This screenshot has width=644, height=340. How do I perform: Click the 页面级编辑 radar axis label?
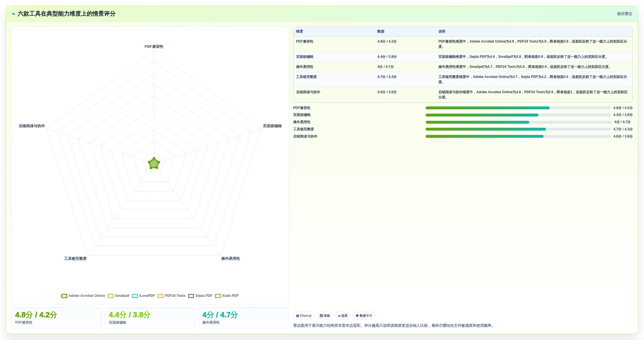(272, 126)
